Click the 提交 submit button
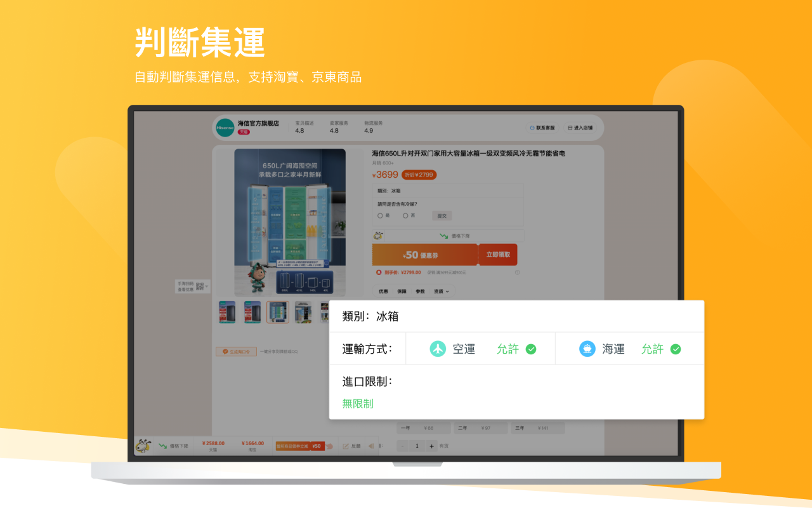812x508 pixels. point(442,216)
